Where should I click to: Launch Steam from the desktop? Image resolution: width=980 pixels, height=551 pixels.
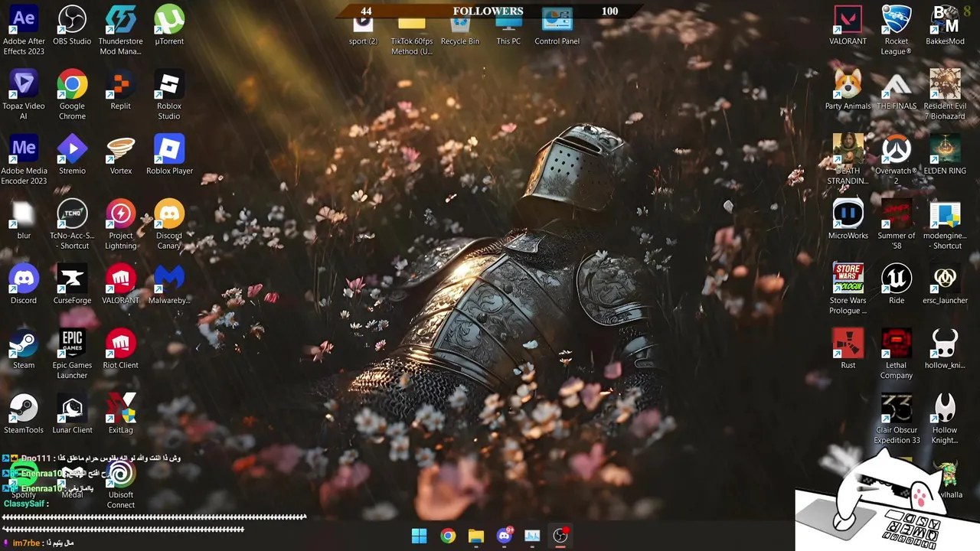(x=24, y=350)
